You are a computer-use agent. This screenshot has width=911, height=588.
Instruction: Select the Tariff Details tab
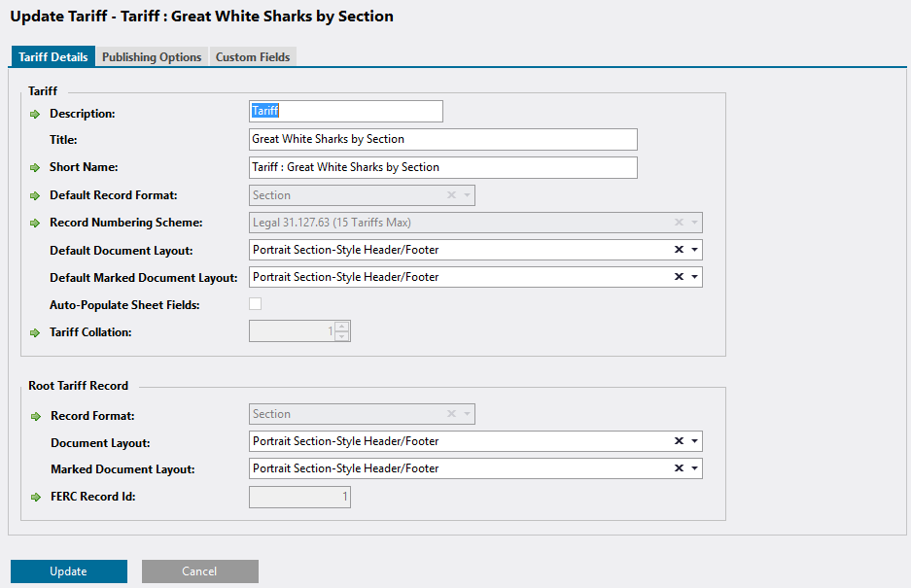pyautogui.click(x=53, y=57)
